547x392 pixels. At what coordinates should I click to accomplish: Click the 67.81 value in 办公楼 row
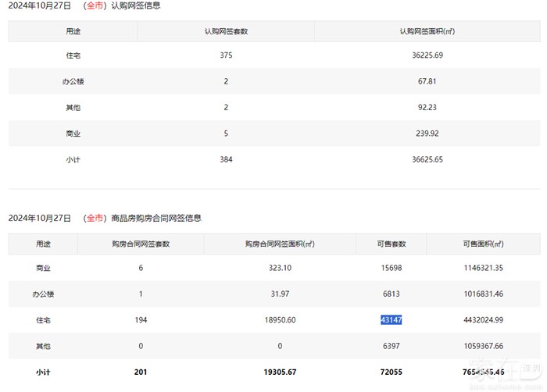(426, 81)
